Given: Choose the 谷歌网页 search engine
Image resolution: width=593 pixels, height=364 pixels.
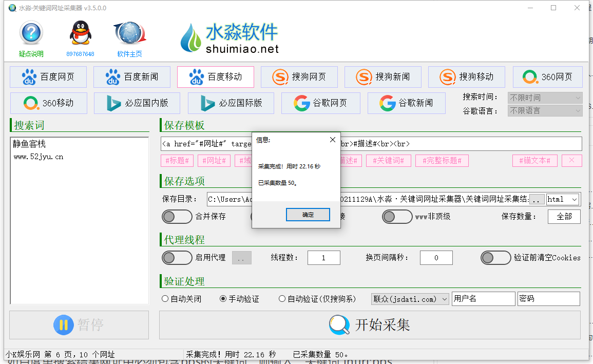Looking at the screenshot, I should click(320, 103).
